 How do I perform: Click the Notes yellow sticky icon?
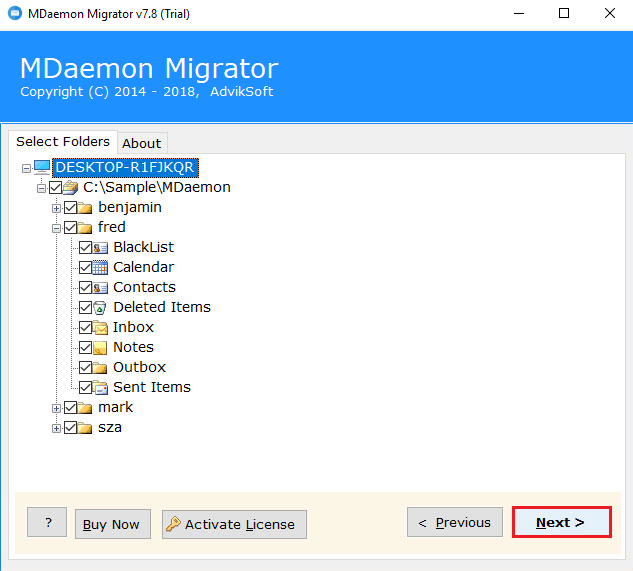[x=100, y=348]
